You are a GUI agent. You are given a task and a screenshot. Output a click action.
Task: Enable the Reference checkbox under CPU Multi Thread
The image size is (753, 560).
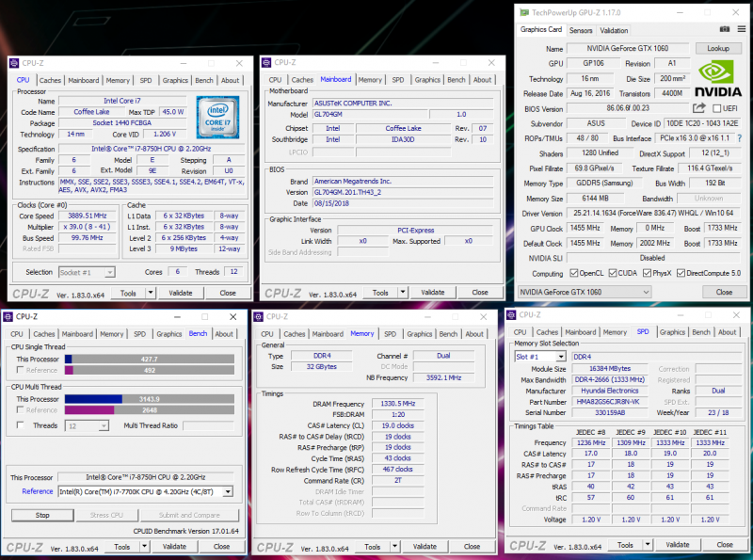[20, 409]
